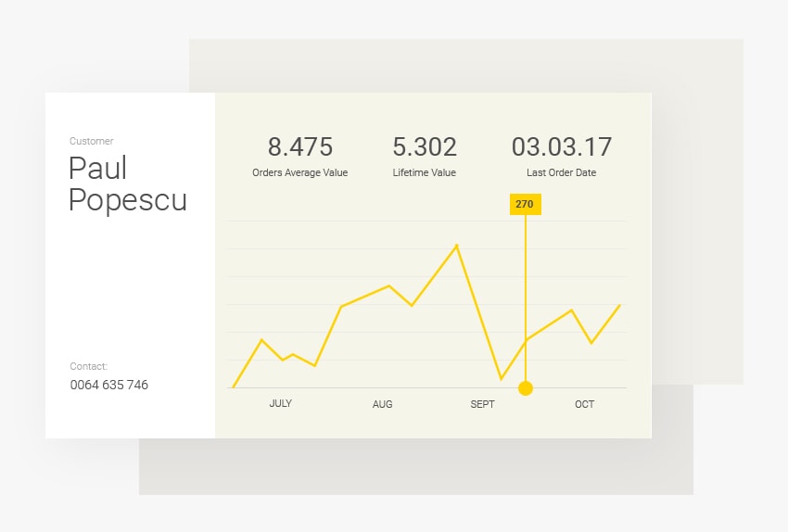Click the chart's lowest dip near SEPT
Image resolution: width=788 pixels, height=532 pixels.
501,378
